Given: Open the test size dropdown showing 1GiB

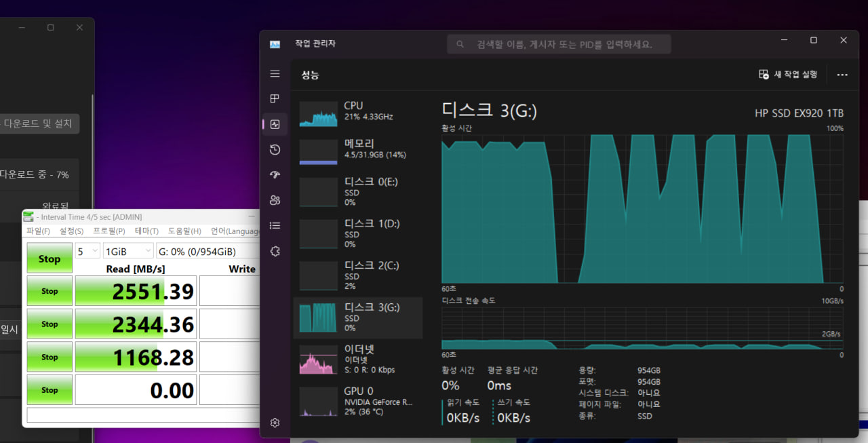Looking at the screenshot, I should point(127,251).
